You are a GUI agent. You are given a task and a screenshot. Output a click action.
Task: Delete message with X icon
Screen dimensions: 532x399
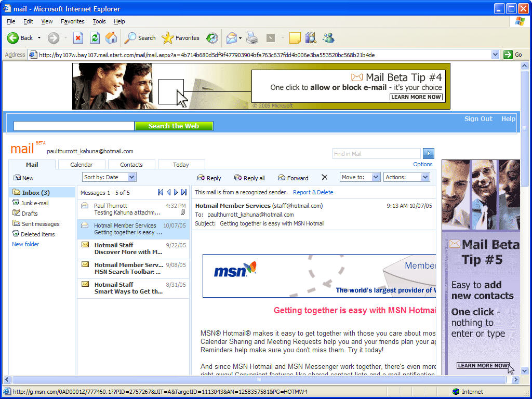tap(324, 178)
